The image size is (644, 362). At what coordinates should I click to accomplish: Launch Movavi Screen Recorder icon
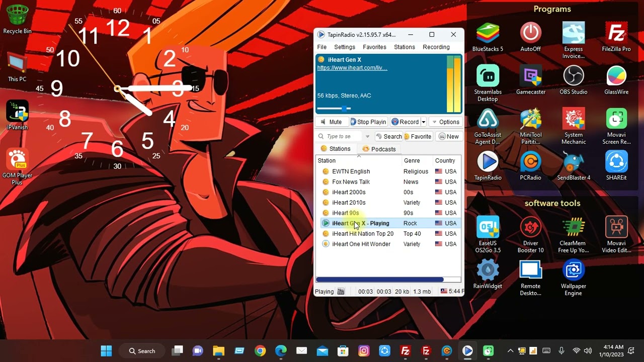616,127
